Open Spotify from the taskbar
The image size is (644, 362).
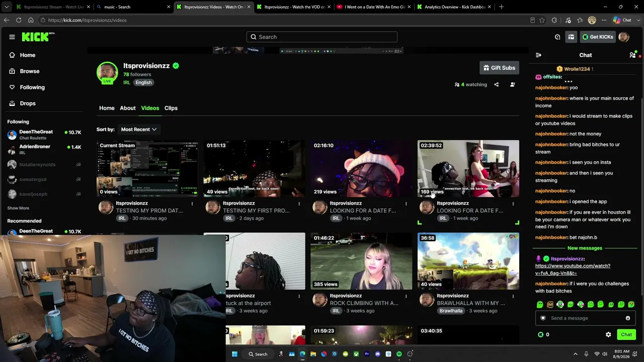(399, 354)
